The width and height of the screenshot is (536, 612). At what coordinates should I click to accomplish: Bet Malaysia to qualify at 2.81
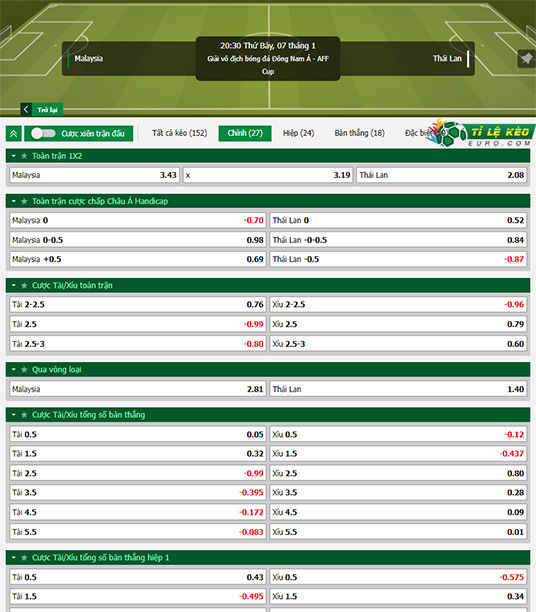click(x=137, y=389)
